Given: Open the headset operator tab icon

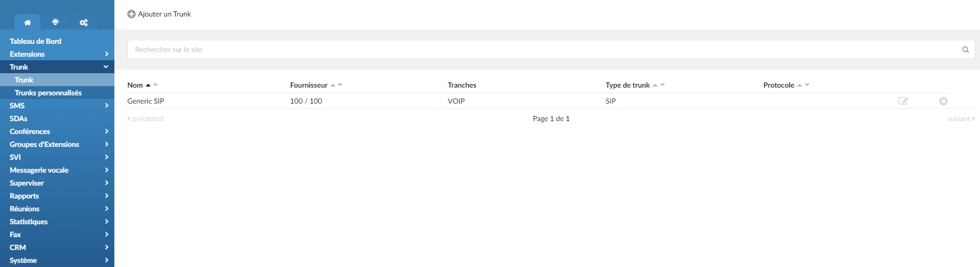Looking at the screenshot, I should coord(55,22).
